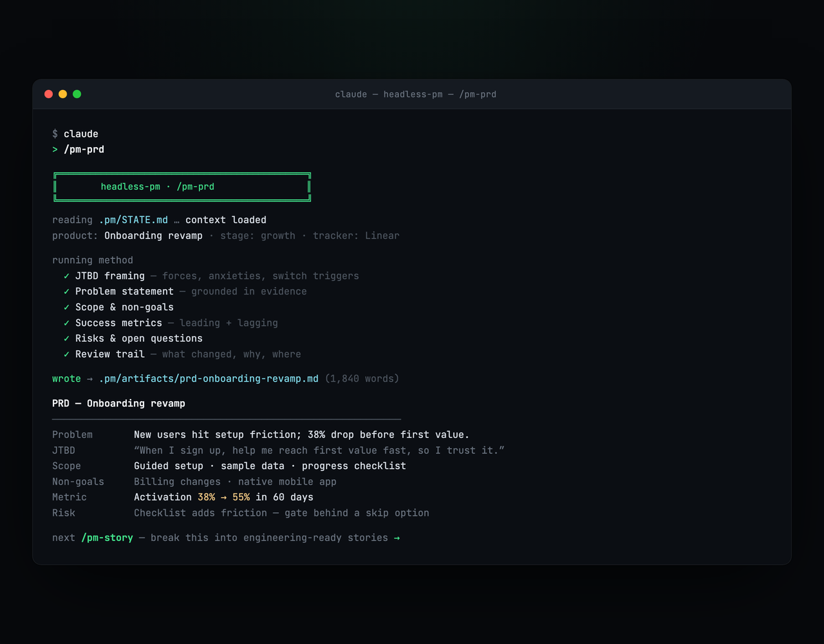Click the 'Problem' row label

[x=72, y=435]
